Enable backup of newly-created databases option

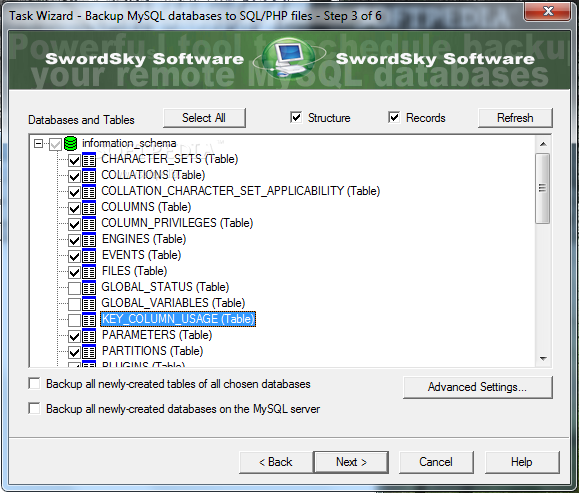point(34,408)
